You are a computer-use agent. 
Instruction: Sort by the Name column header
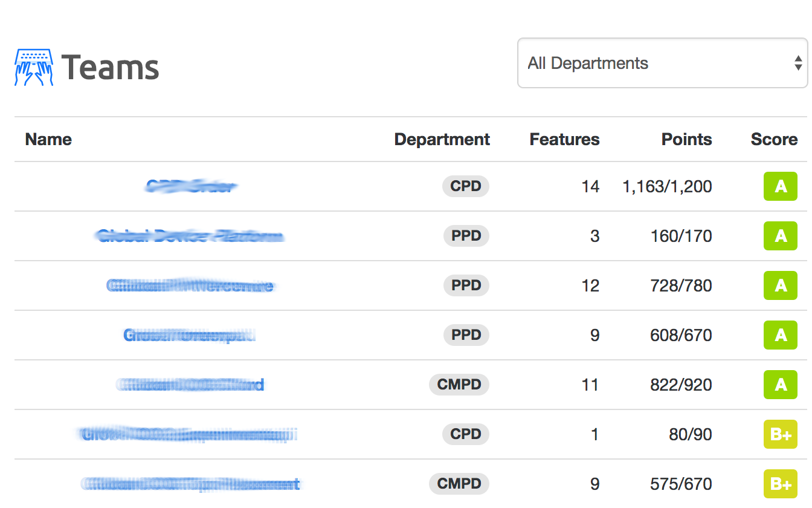point(48,140)
